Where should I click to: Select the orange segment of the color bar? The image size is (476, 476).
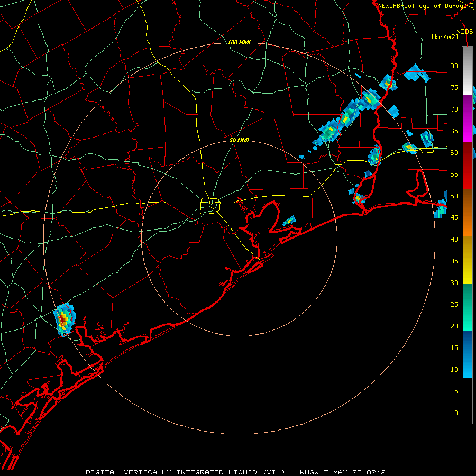tap(467, 225)
